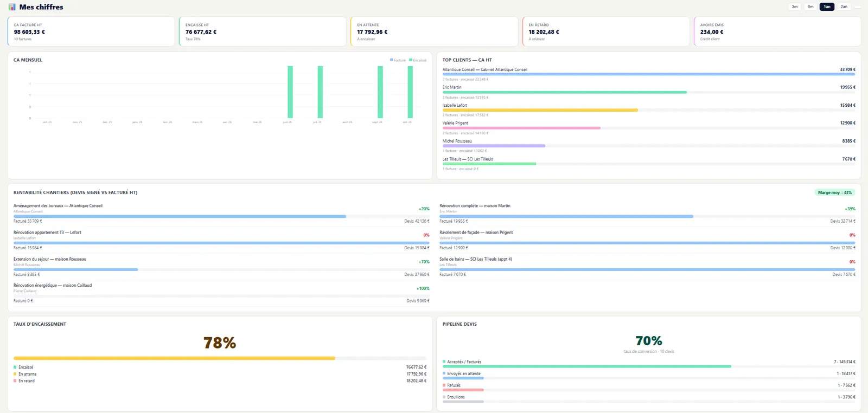Click the yellow taux d'encaissement progress bar
Image resolution: width=868 pixels, height=413 pixels.
[x=174, y=358]
